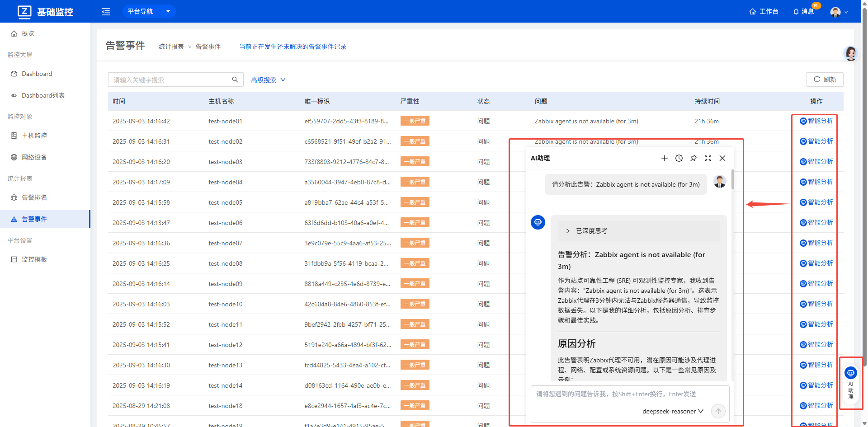Open AI助理 chat history clock icon
The image size is (868, 427).
(x=679, y=158)
